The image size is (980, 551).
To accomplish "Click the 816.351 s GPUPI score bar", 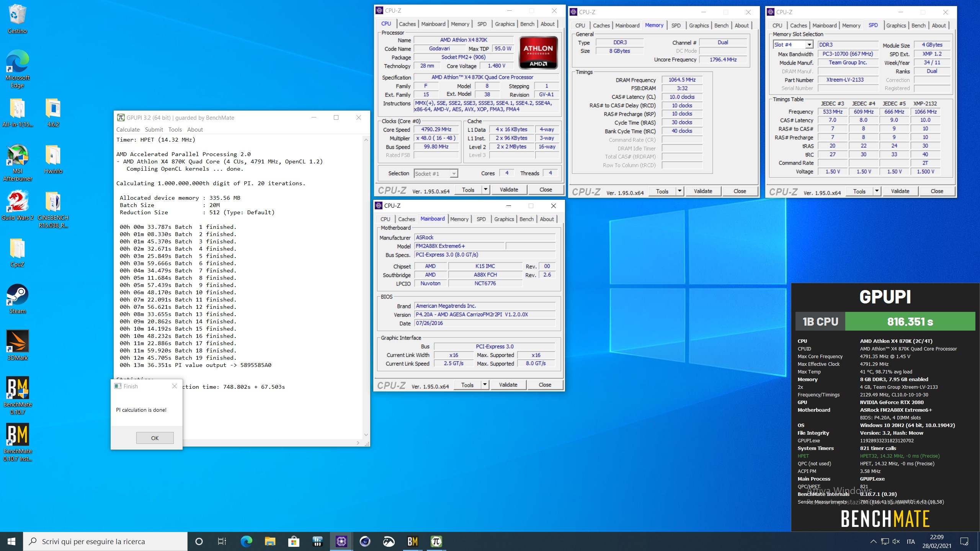I will (910, 321).
